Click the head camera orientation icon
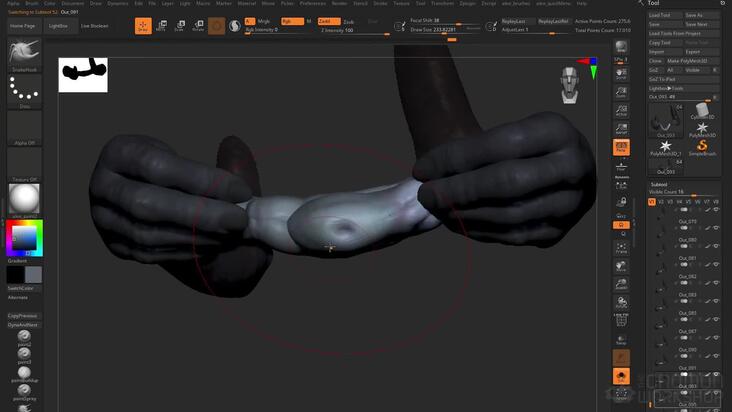 570,85
